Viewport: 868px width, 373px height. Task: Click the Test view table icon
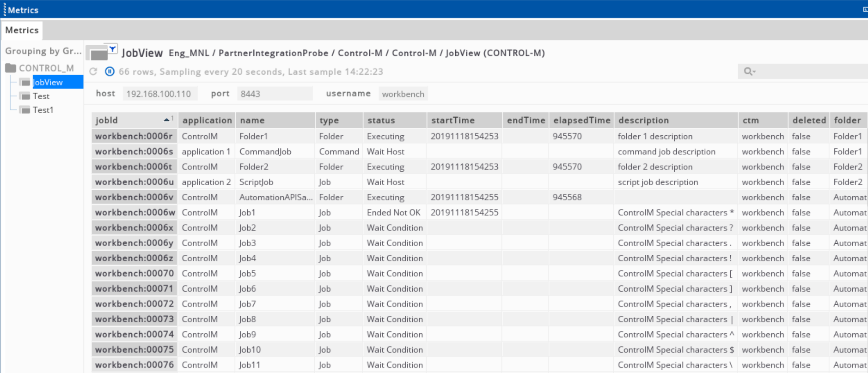(25, 96)
